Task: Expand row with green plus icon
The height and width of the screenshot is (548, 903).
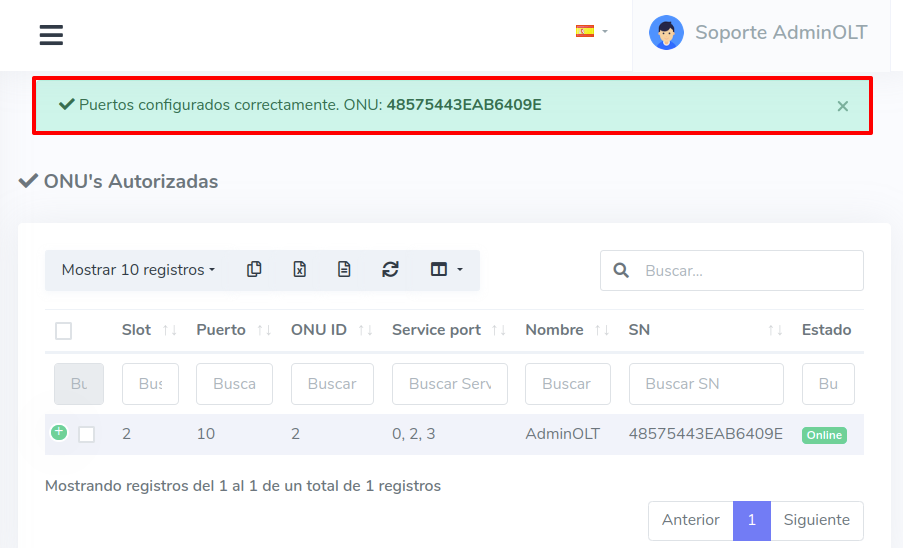Action: pyautogui.click(x=59, y=432)
